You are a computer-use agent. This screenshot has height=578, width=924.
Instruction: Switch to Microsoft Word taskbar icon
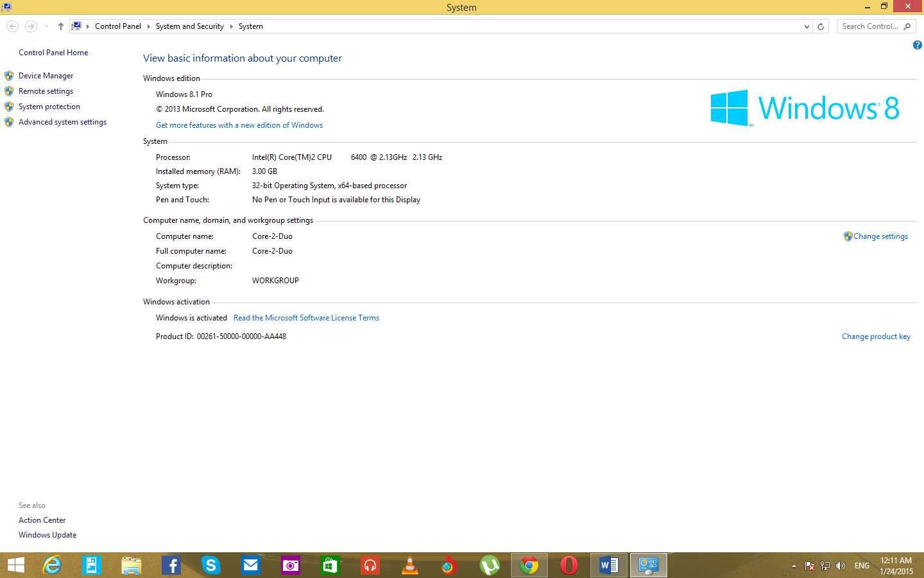[x=609, y=565]
